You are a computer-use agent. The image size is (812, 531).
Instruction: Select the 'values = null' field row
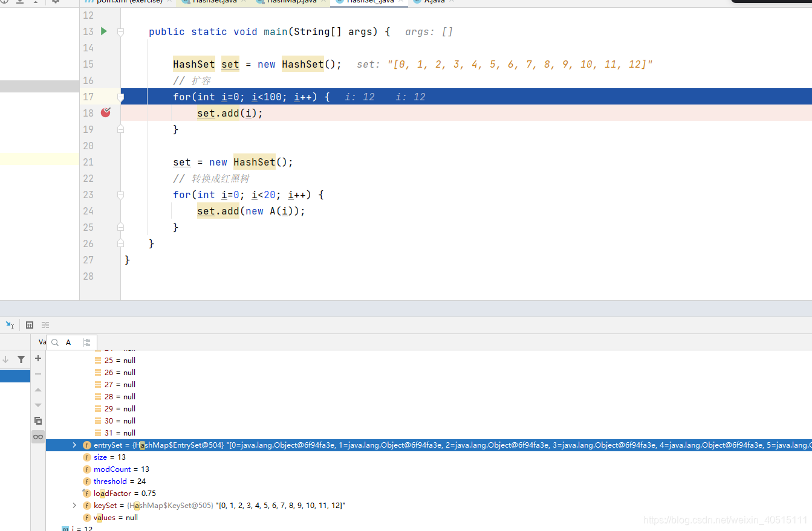429,518
